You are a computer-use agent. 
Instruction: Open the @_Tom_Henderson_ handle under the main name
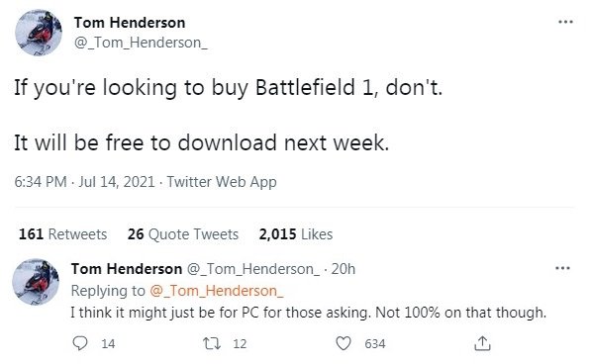point(141,43)
